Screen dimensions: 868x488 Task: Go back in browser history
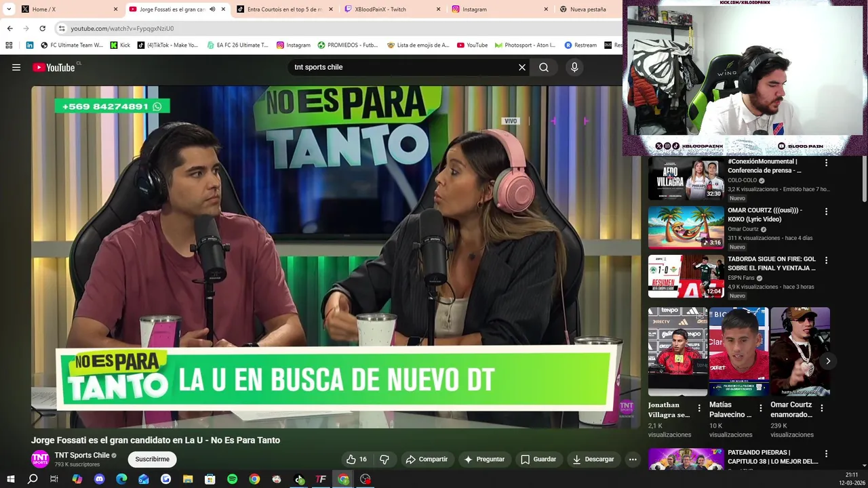pyautogui.click(x=9, y=28)
